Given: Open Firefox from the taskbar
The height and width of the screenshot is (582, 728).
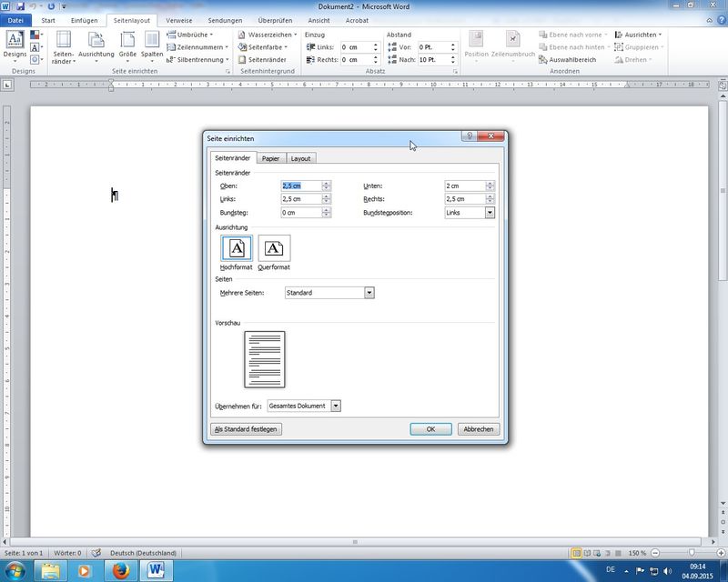Looking at the screenshot, I should [x=122, y=570].
